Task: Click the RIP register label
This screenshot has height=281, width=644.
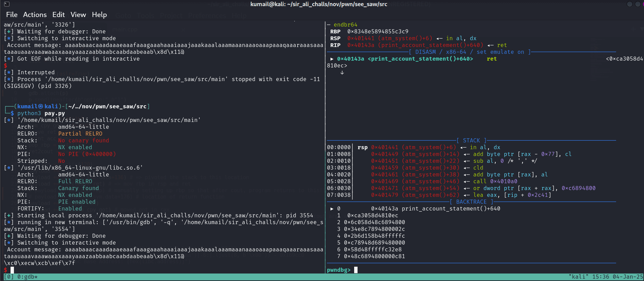Action: (x=335, y=45)
